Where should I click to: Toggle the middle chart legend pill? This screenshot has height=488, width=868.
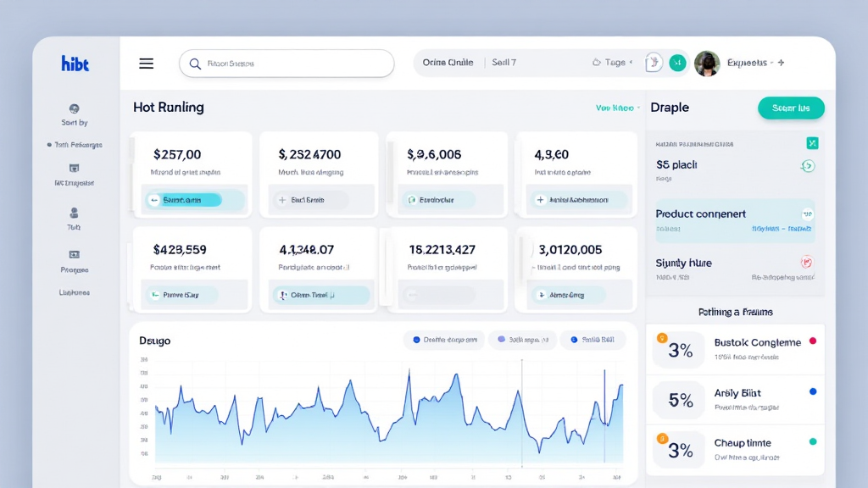tap(521, 340)
